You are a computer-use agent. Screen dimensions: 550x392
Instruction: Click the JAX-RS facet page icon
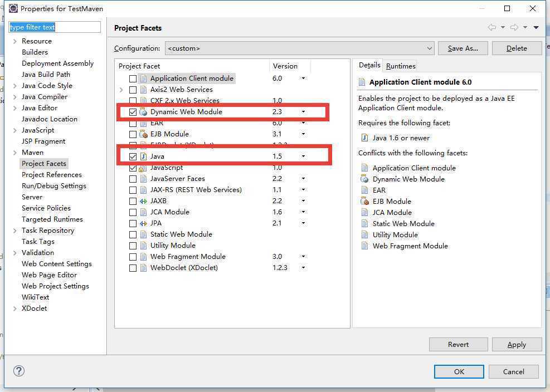143,190
